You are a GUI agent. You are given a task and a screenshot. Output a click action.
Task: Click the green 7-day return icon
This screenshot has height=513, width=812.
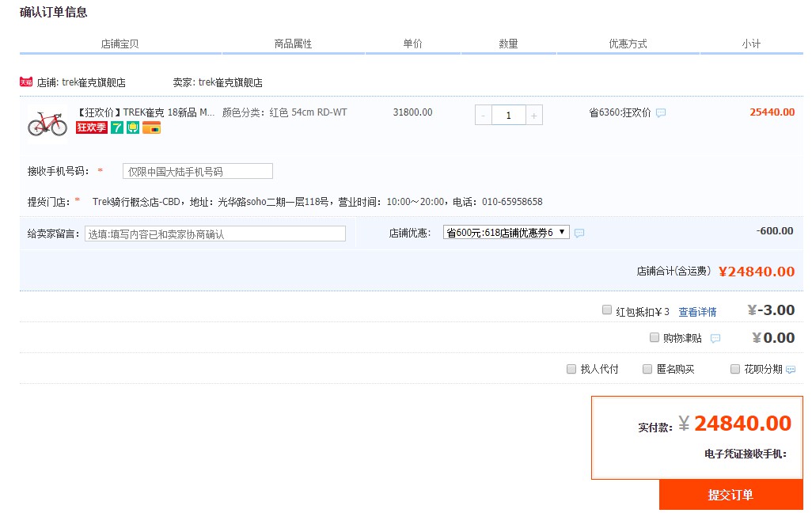point(116,127)
